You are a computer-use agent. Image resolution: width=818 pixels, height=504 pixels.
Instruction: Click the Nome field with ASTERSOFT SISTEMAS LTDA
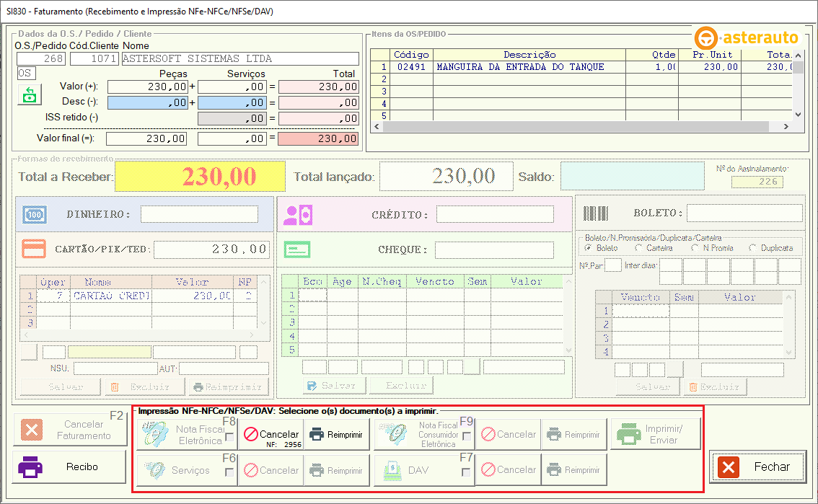pos(240,59)
